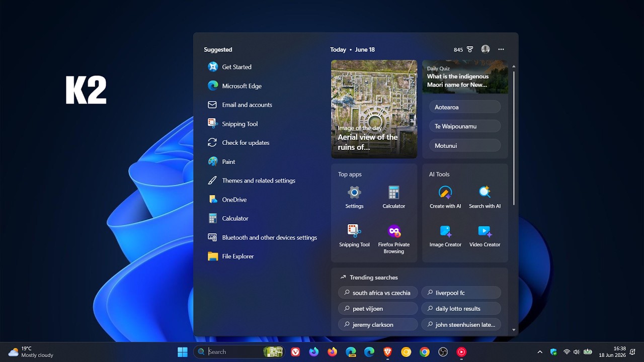The image size is (644, 362).
Task: Open the Wi-Fi network tray icon
Action: coord(567,352)
